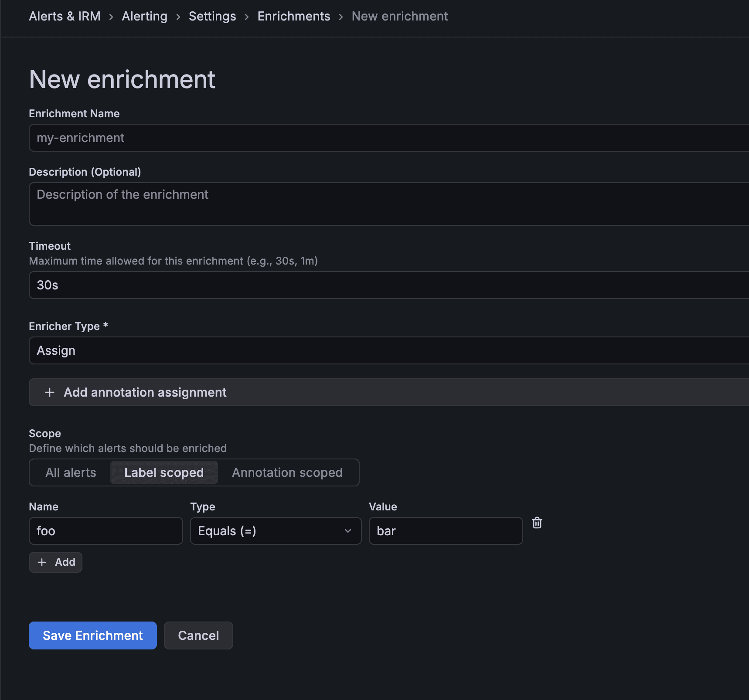Edit the Value field containing bar
749x700 pixels.
pos(445,531)
